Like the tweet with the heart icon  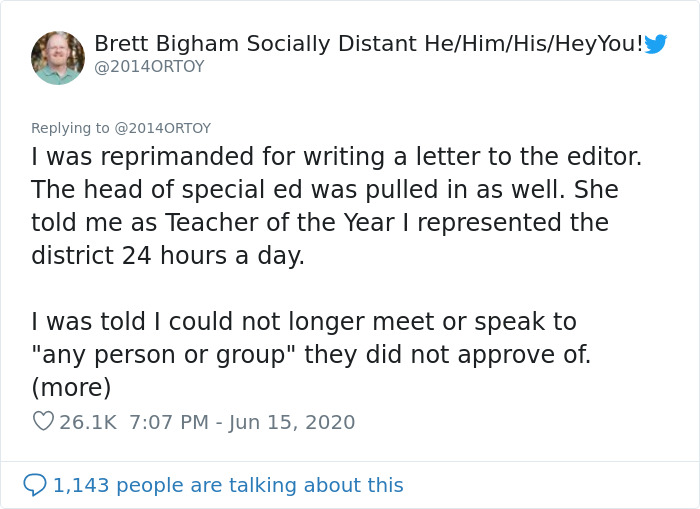[43, 422]
